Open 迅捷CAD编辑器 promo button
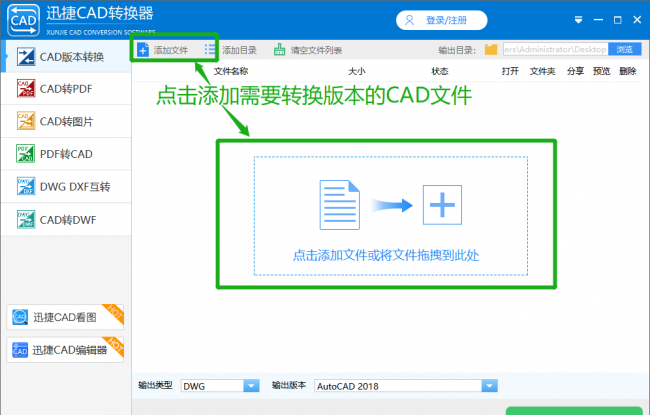650x415 pixels. 65,350
